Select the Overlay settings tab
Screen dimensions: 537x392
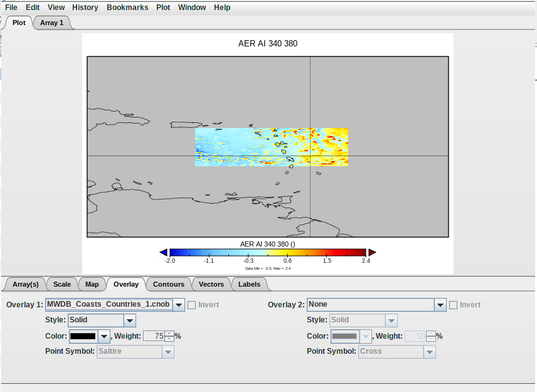[126, 284]
